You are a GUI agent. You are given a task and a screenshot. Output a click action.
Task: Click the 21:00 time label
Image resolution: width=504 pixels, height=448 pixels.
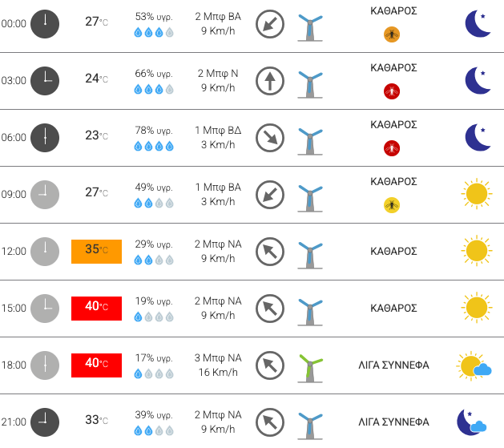14,422
